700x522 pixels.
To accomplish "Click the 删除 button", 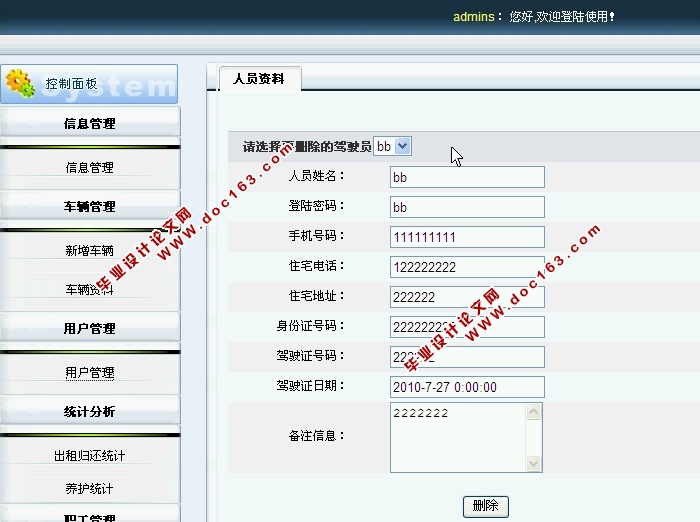I will pyautogui.click(x=486, y=506).
